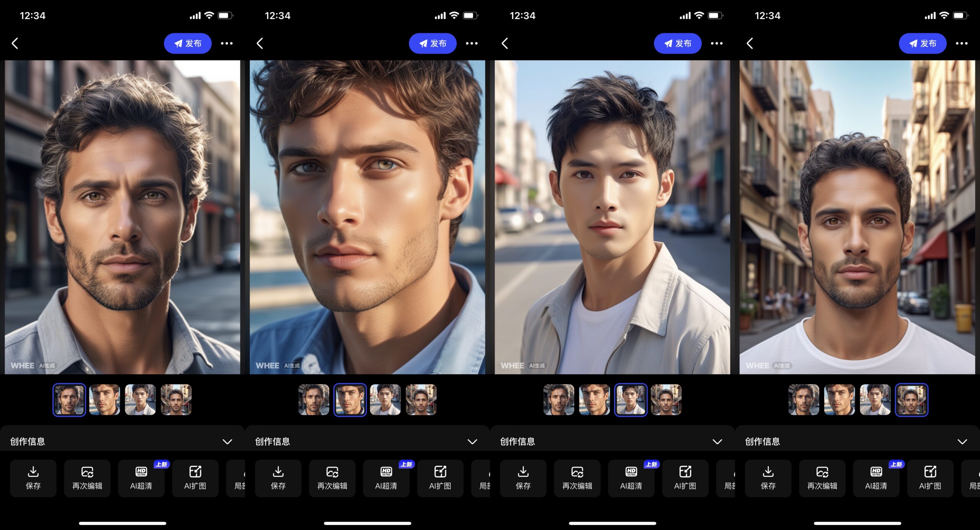Image resolution: width=980 pixels, height=530 pixels.
Task: Tap the AI扩图 icon on the leftmost screen
Action: click(195, 471)
